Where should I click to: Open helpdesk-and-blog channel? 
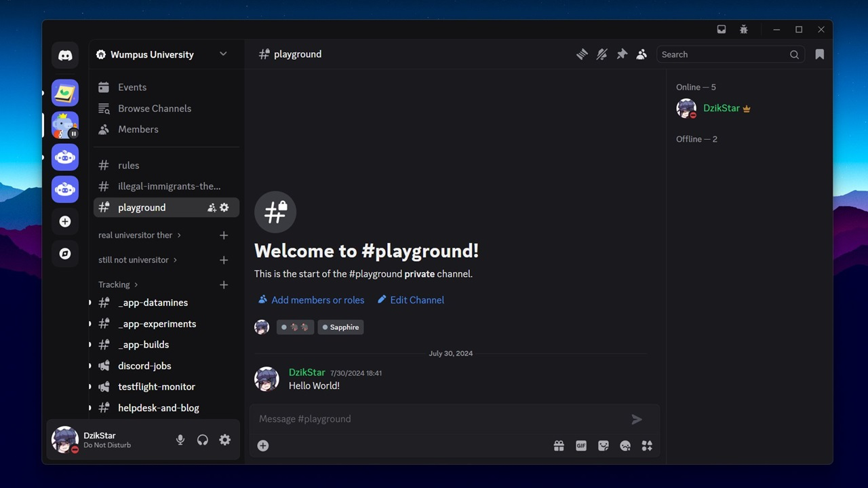(166, 408)
